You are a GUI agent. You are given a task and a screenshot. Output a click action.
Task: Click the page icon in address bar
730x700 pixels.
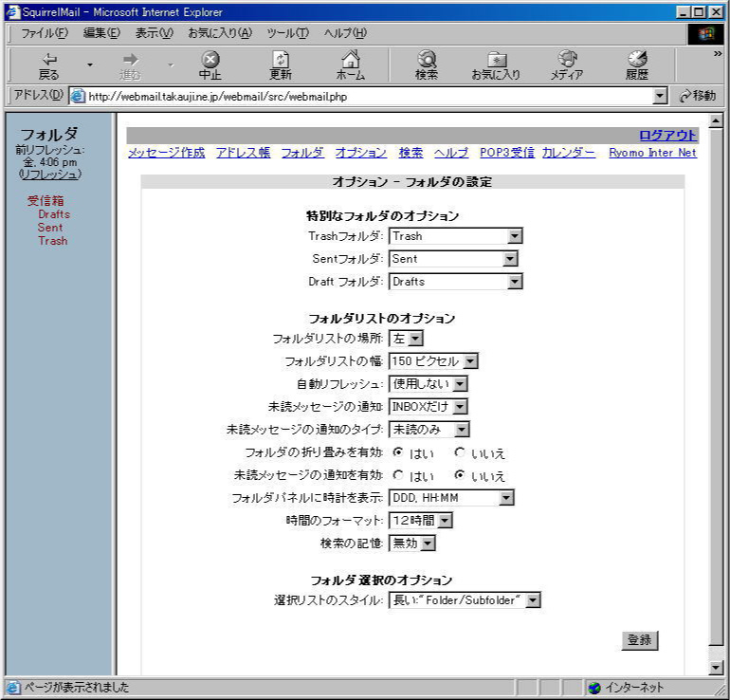click(78, 97)
